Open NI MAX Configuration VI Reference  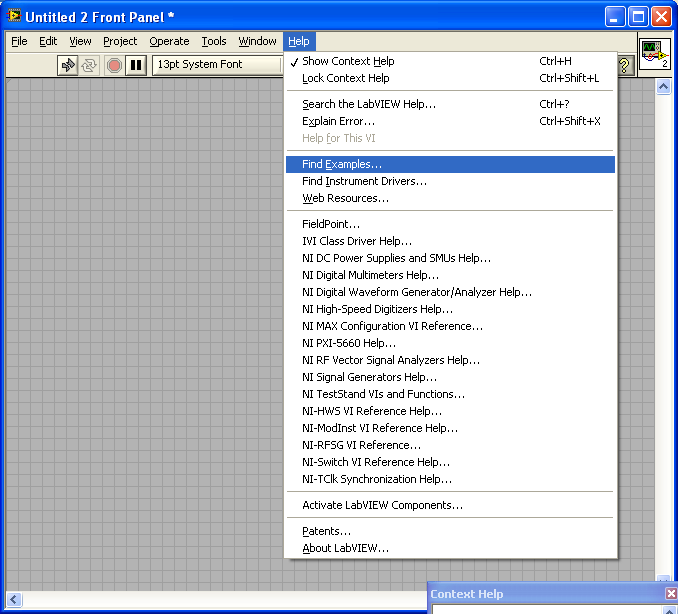click(x=450, y=326)
